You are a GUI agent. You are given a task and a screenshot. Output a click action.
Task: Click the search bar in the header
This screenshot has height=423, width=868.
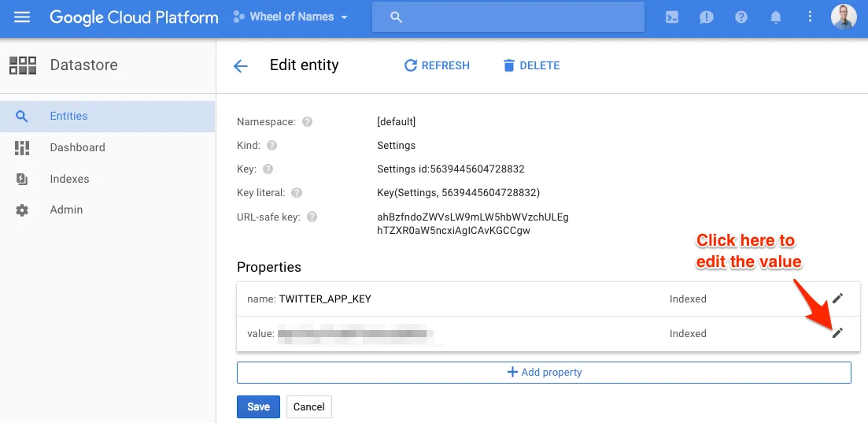508,17
